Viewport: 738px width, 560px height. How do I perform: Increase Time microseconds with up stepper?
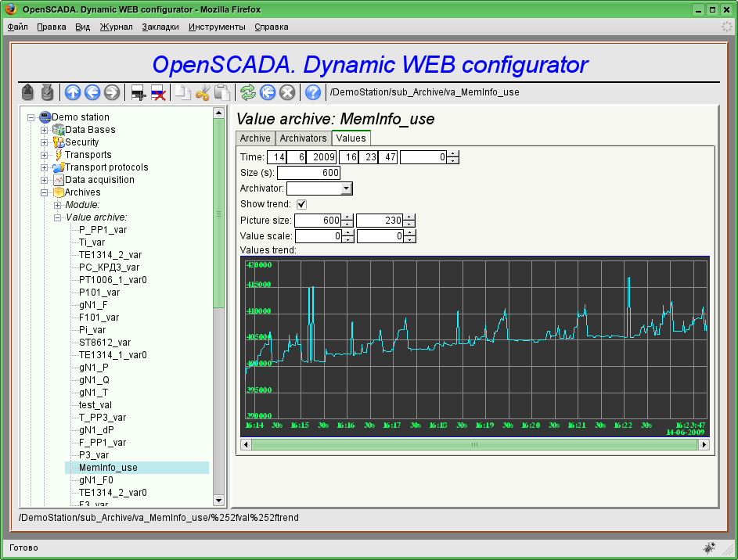click(453, 154)
